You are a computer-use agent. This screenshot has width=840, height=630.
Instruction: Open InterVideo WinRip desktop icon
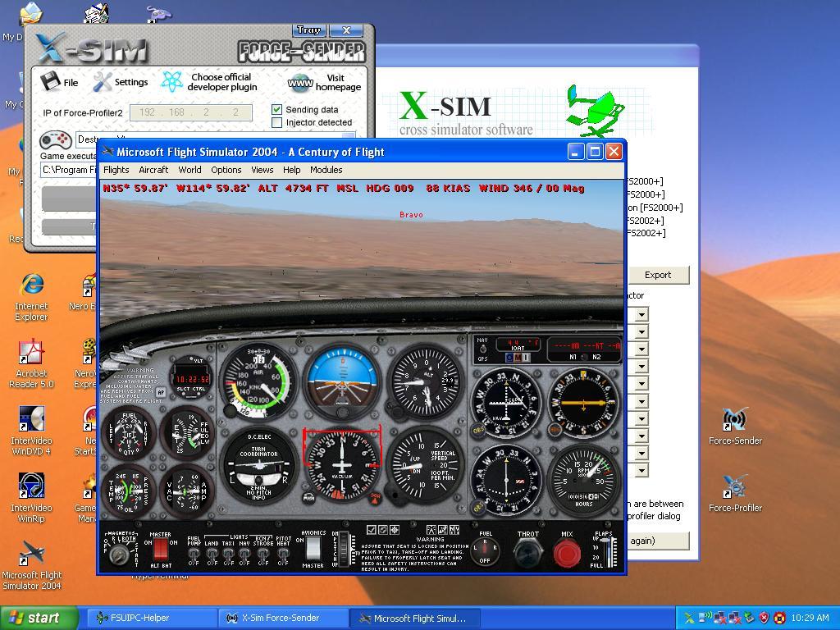(32, 486)
